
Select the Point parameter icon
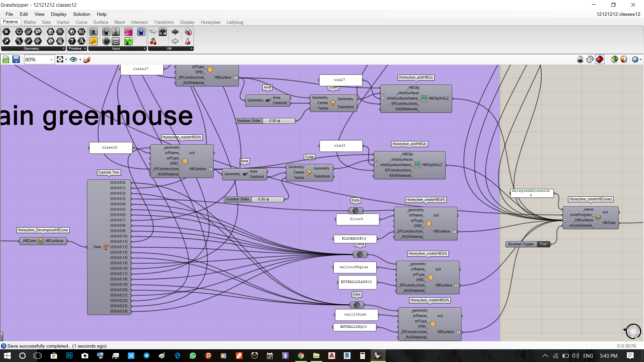pyautogui.click(x=6, y=32)
